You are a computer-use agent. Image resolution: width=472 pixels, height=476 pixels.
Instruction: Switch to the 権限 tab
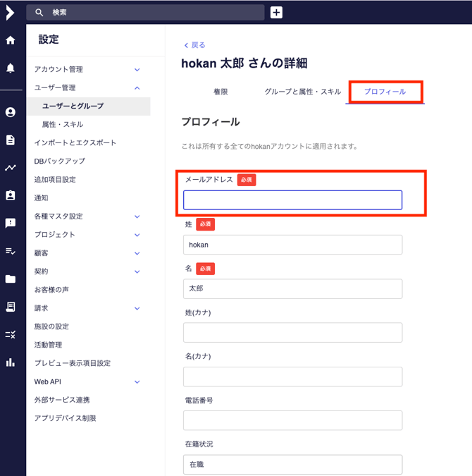pos(221,92)
